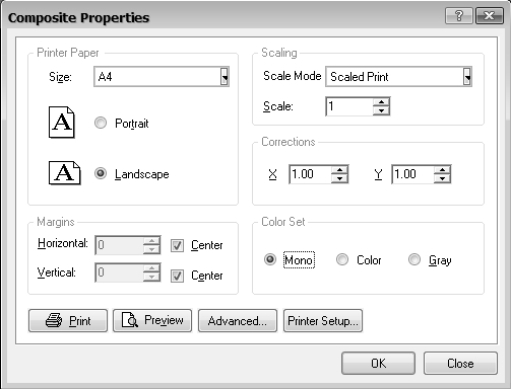Uncheck the Vertical Center checkbox
This screenshot has width=511, height=389.
click(177, 276)
